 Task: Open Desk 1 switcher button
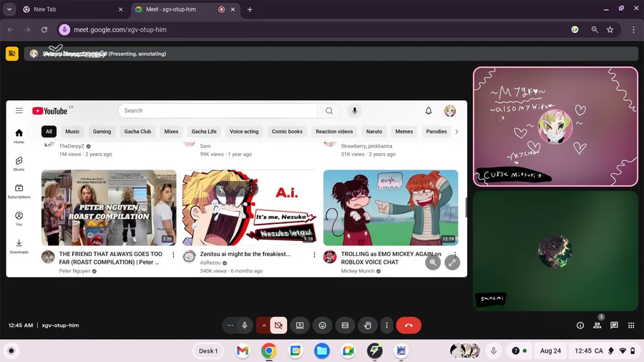pyautogui.click(x=208, y=351)
